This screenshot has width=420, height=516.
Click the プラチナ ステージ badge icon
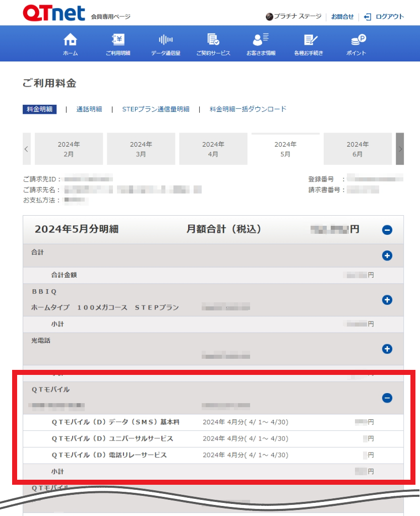click(269, 17)
